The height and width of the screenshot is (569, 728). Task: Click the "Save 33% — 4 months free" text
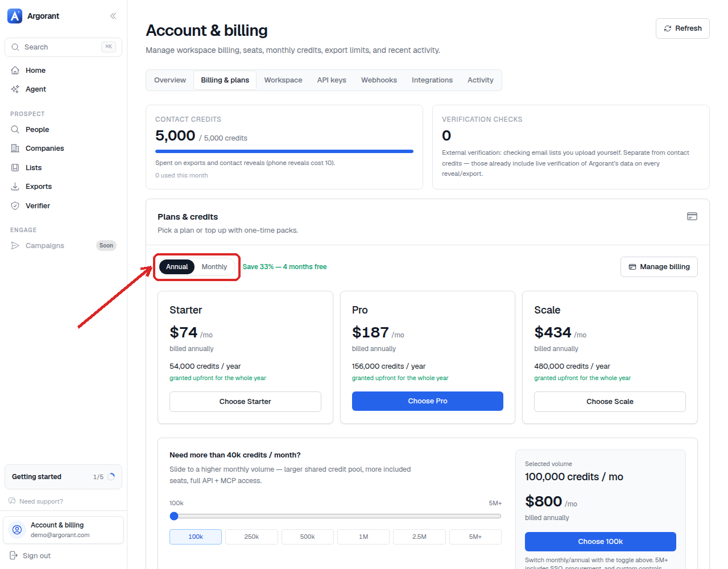coord(284,267)
